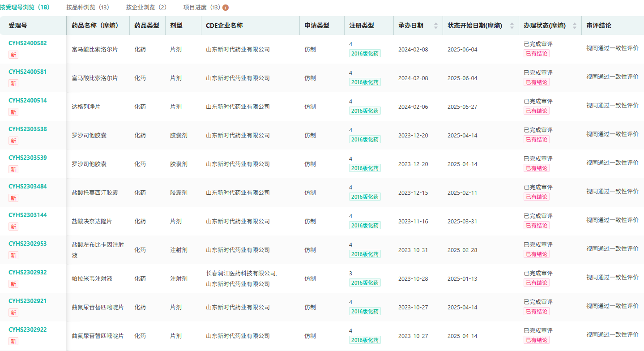Click 2016版化药 tag in CYHS2302953 row

365,254
